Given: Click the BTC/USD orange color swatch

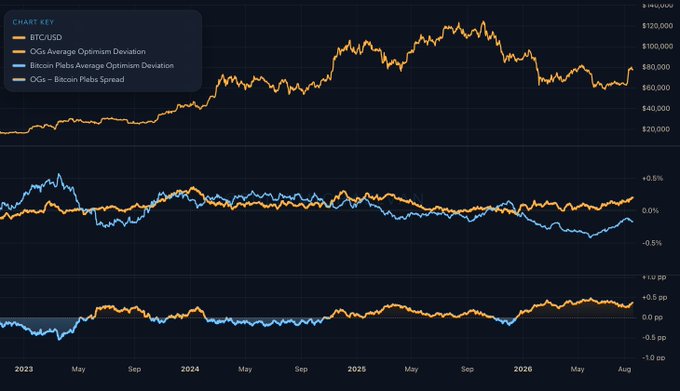Looking at the screenshot, I should coord(19,38).
